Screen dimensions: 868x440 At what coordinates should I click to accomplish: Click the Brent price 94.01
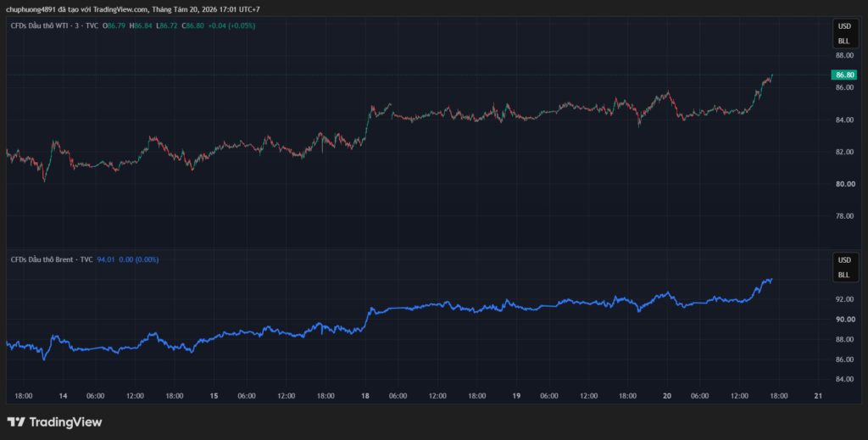tap(106, 259)
